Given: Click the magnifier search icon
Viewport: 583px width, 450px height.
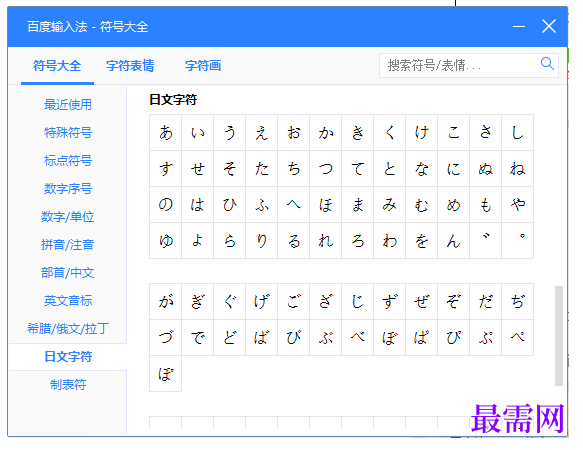Looking at the screenshot, I should coord(547,64).
